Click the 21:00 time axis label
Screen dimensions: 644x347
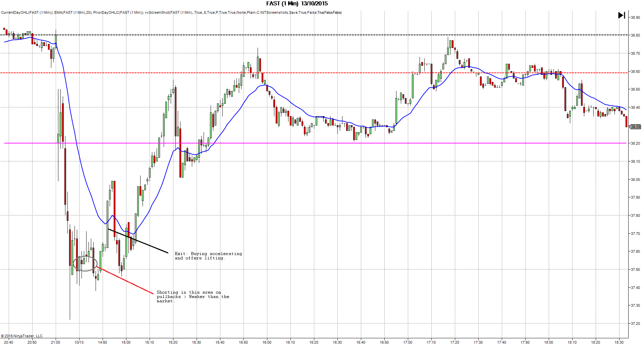click(56, 343)
